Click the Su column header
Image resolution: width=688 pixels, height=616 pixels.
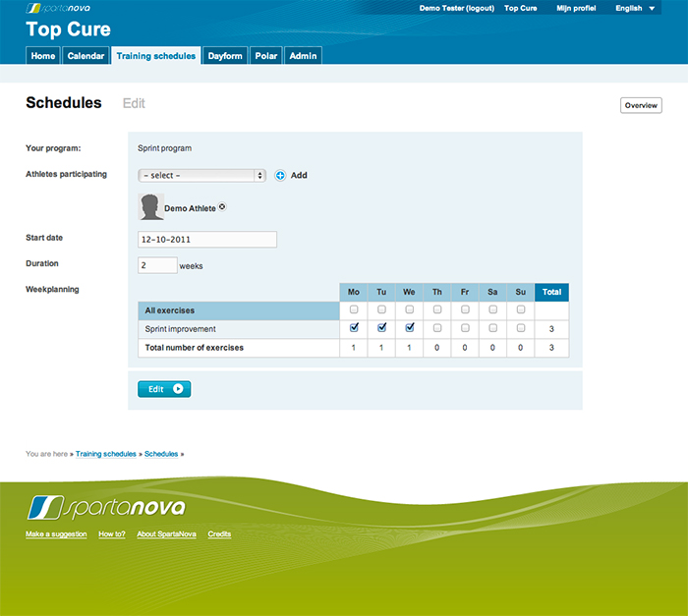pyautogui.click(x=521, y=292)
